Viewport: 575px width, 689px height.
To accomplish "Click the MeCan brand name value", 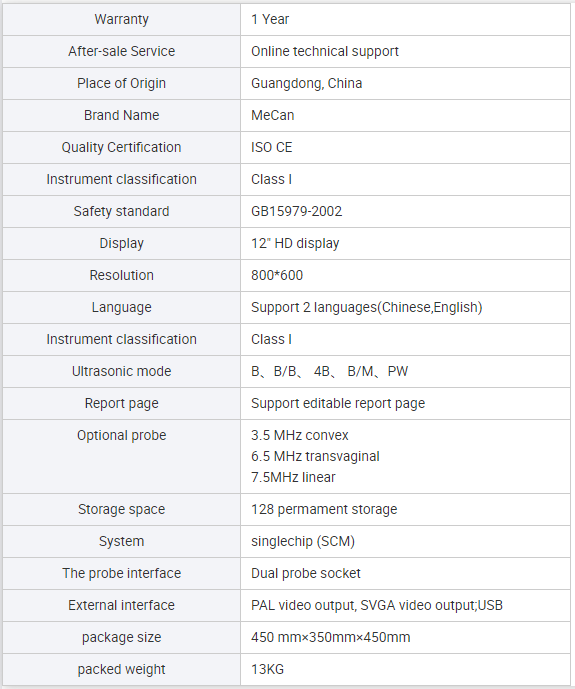I will pyautogui.click(x=272, y=115).
